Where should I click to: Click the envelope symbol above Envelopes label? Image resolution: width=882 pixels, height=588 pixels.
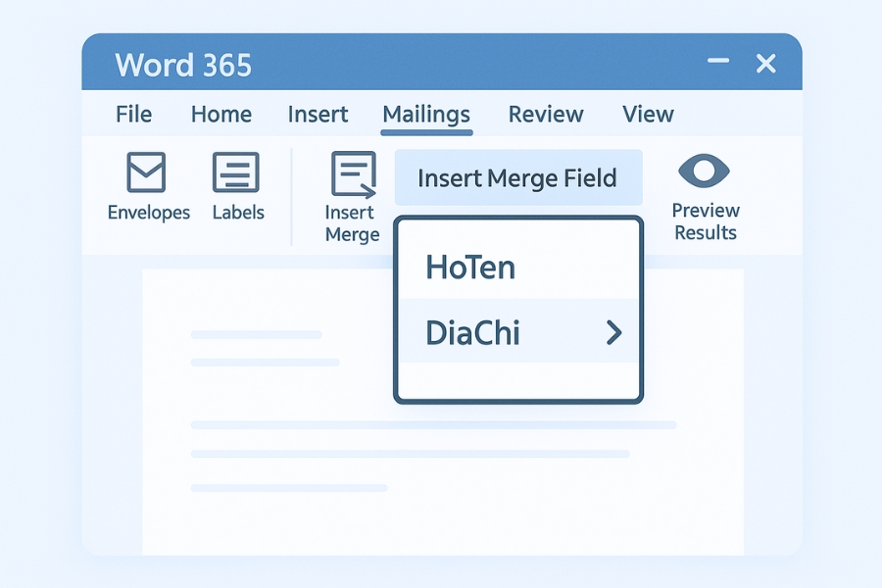coord(147,171)
